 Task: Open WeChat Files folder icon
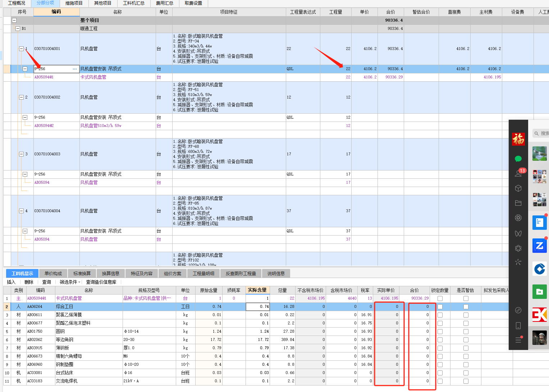point(518,203)
